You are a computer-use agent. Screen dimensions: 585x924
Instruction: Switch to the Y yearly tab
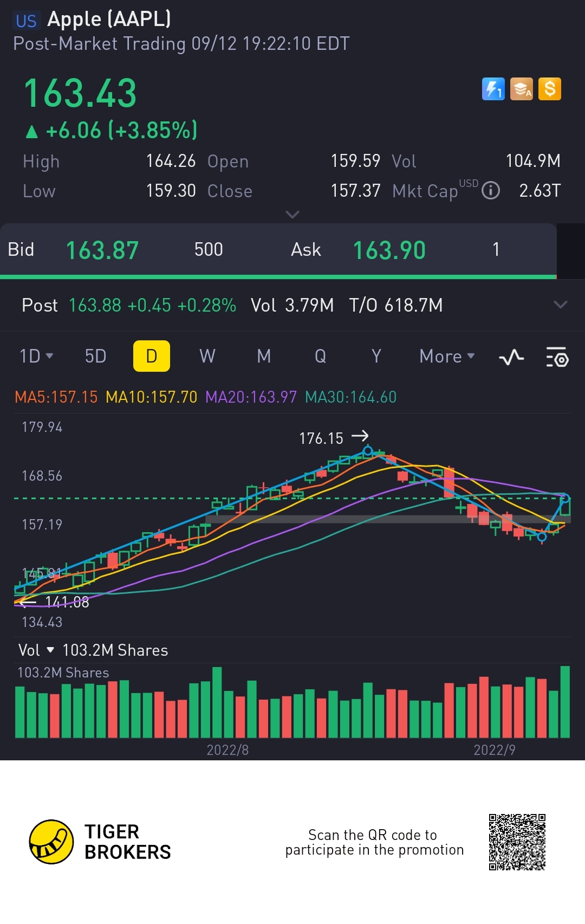pos(376,356)
